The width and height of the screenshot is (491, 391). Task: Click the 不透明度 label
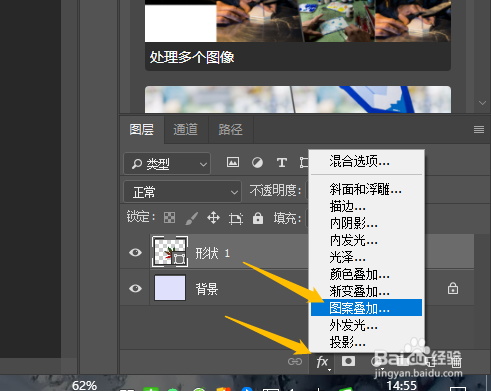click(x=275, y=191)
